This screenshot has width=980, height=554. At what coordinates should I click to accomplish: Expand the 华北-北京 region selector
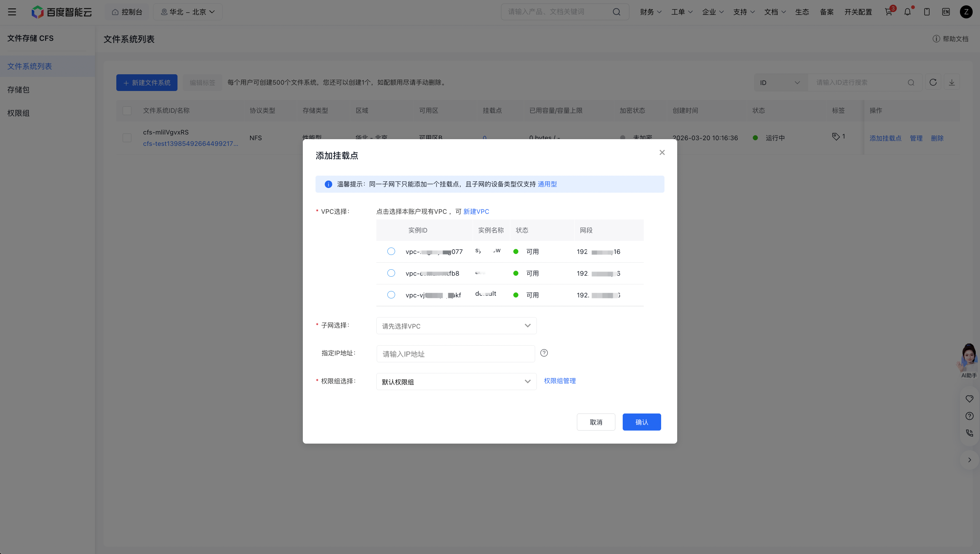[188, 12]
